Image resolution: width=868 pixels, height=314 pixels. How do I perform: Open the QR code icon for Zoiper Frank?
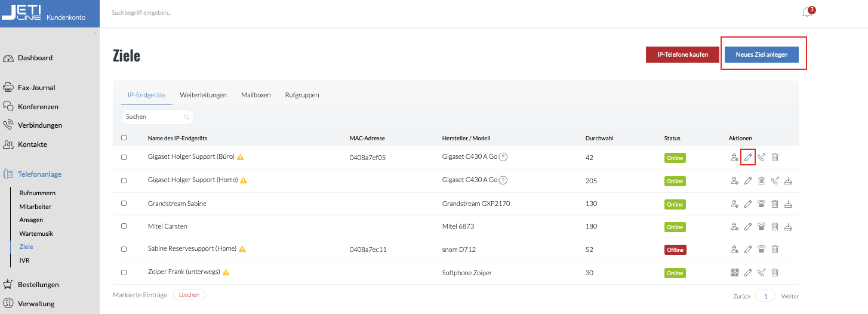[734, 273]
